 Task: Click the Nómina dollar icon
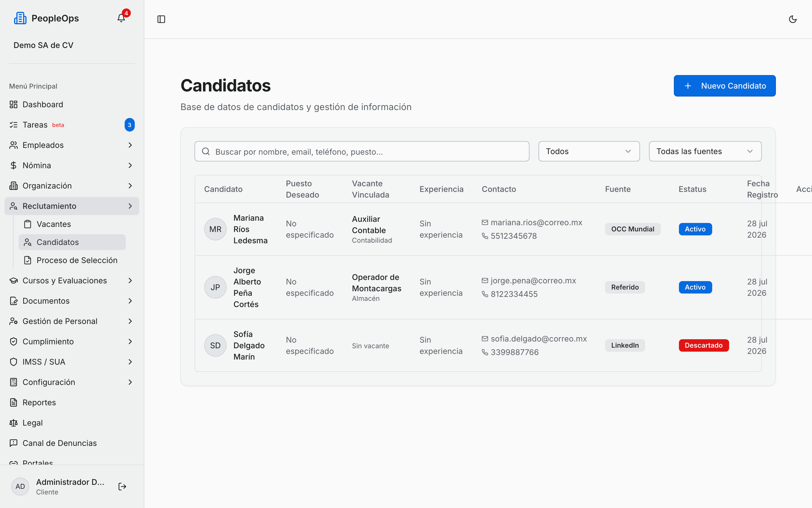click(x=14, y=165)
